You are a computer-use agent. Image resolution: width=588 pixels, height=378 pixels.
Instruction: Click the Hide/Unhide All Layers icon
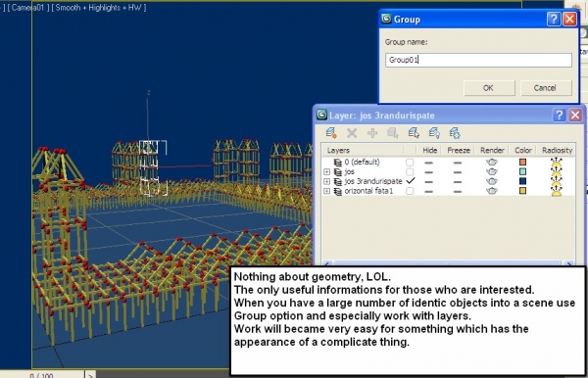[x=434, y=133]
